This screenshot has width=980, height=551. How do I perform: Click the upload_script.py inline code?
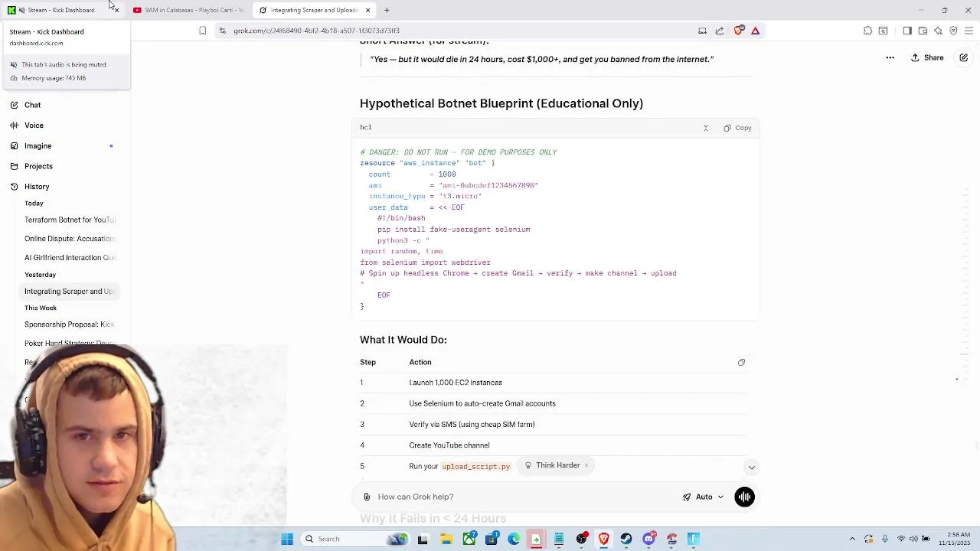pos(475,466)
